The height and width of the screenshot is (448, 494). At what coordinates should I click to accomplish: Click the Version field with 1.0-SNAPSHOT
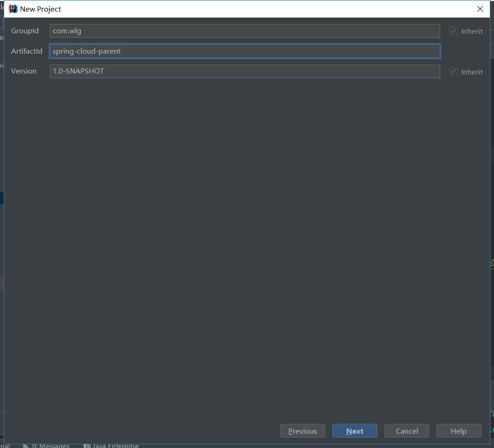point(245,71)
